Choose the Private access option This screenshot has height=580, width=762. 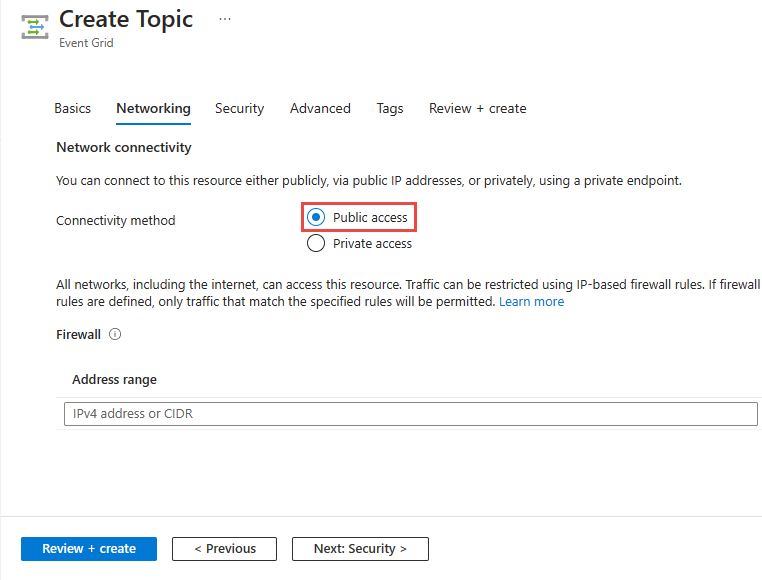[317, 243]
